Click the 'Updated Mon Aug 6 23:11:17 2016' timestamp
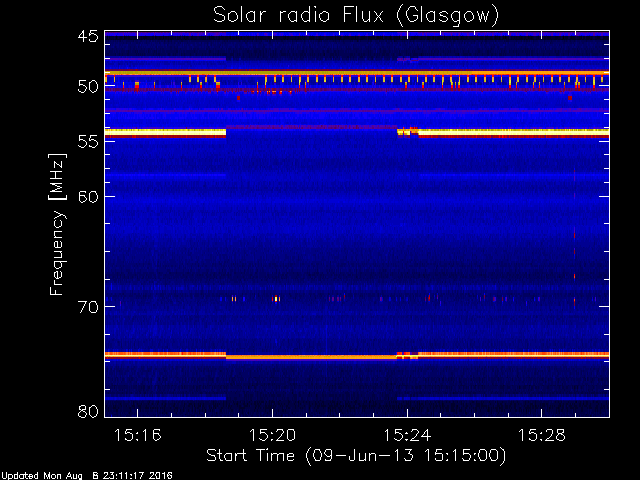Viewport: 640px width, 480px height. pos(87,476)
